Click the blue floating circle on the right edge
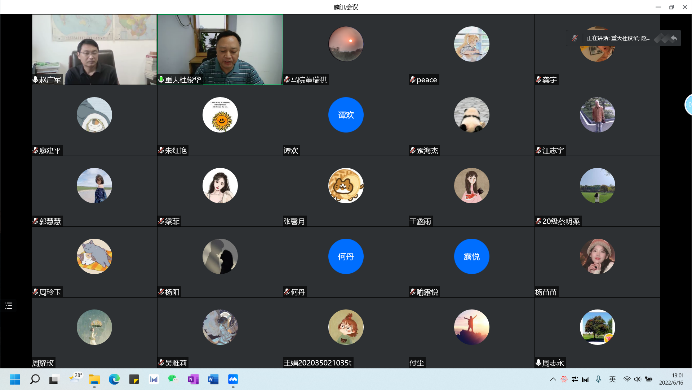This screenshot has height=390, width=692. pos(688,105)
